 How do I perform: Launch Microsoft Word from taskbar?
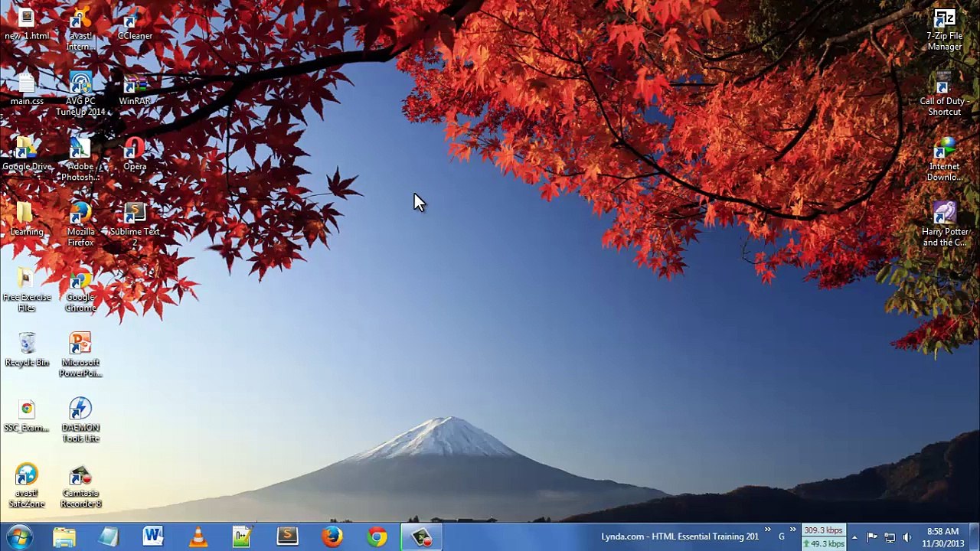click(153, 536)
